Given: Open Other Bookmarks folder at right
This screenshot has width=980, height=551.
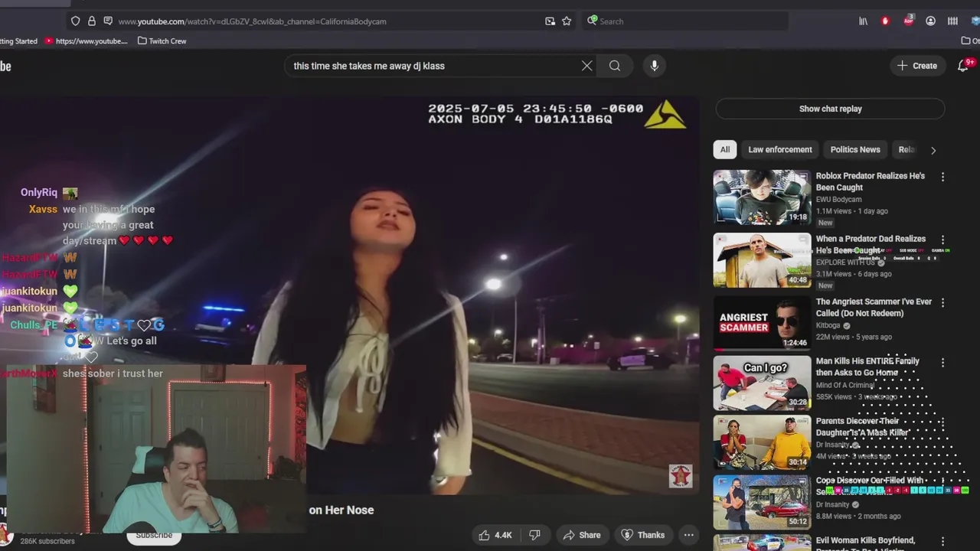Looking at the screenshot, I should pos(970,41).
